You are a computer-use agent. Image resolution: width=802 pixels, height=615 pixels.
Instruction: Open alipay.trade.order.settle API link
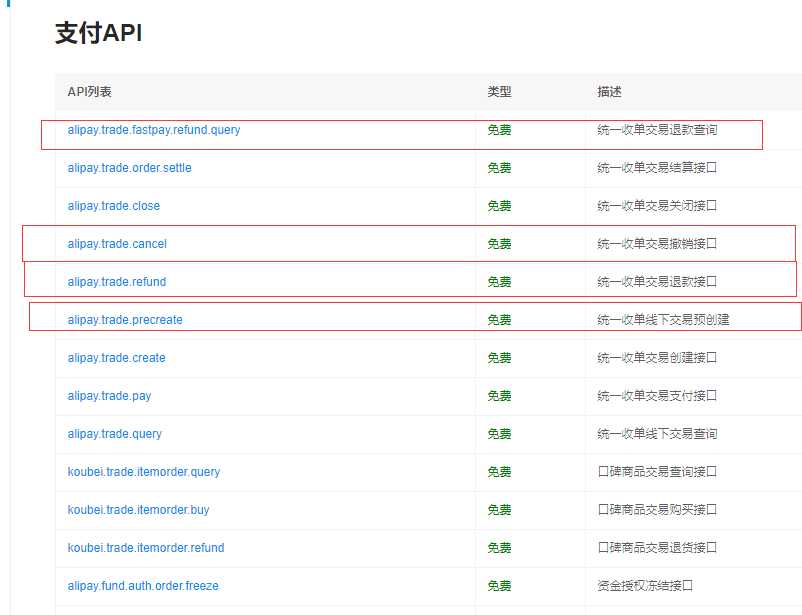coord(129,168)
